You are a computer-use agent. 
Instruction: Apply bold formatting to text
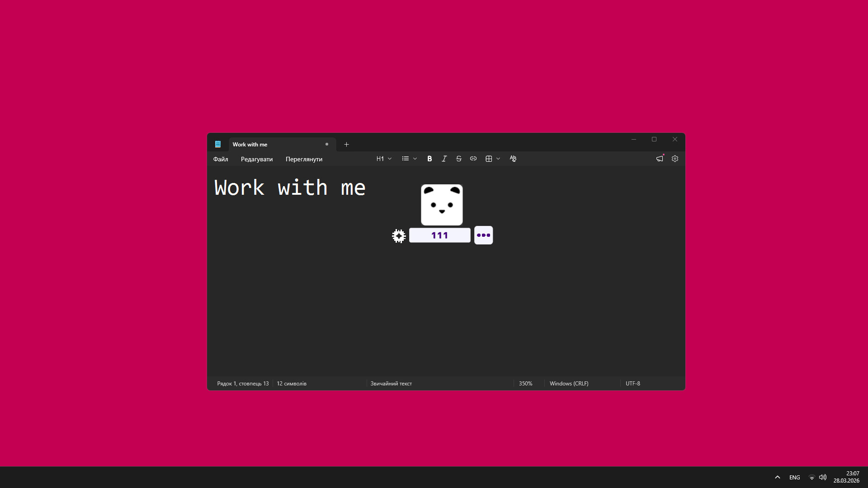tap(429, 159)
